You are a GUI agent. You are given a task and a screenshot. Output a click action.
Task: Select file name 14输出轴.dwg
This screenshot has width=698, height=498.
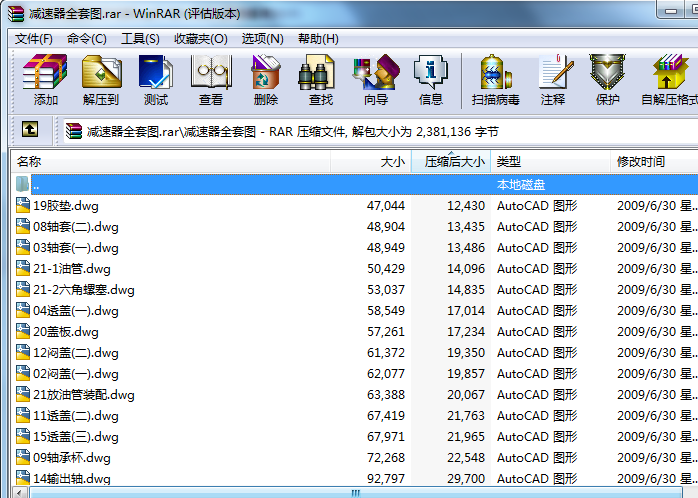pos(72,478)
